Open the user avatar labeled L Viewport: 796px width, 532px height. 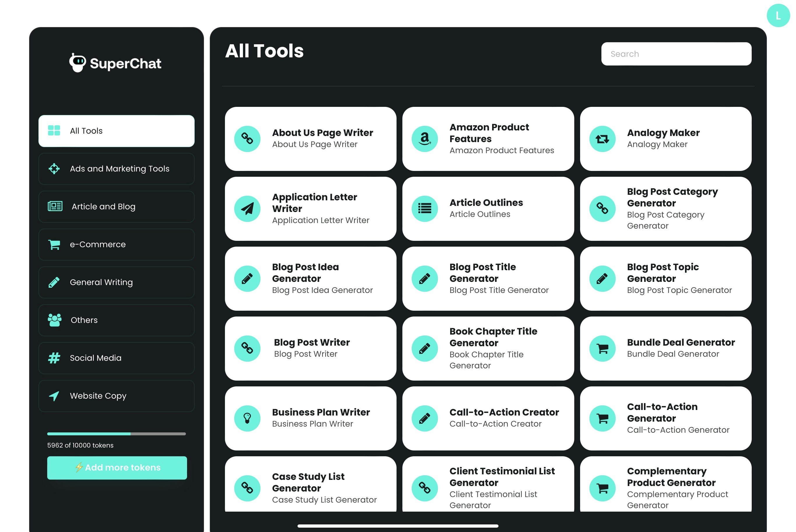pyautogui.click(x=778, y=16)
